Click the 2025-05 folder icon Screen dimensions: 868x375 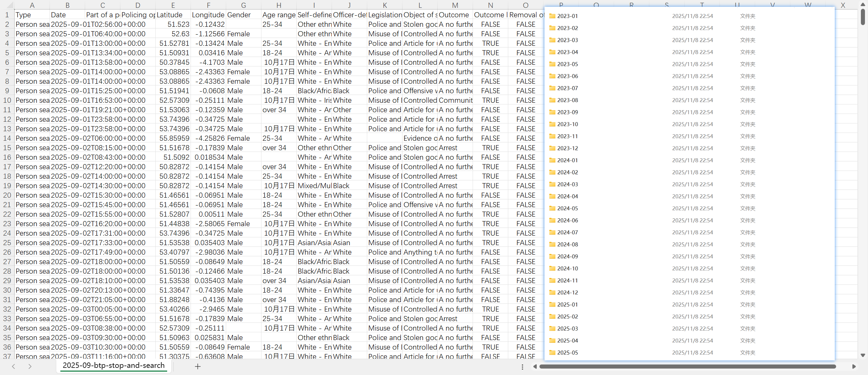coord(552,353)
